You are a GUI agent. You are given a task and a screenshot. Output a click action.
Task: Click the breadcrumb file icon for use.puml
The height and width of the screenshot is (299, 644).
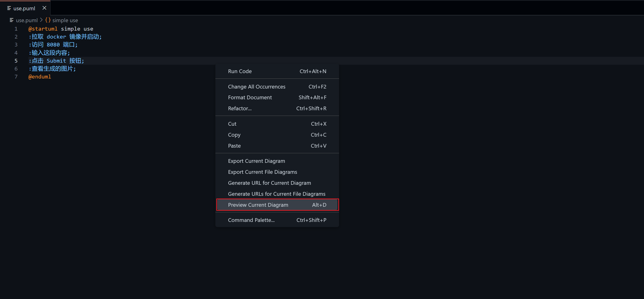pos(11,20)
